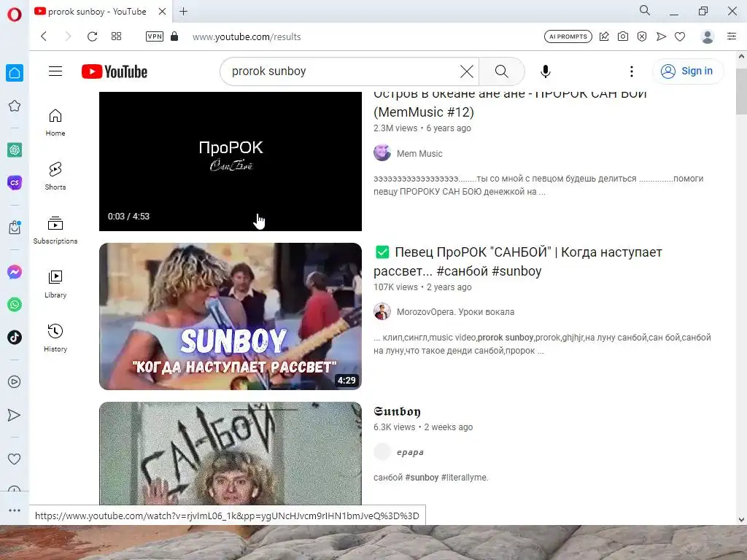Clear the search query with X
747x560 pixels.
point(467,71)
